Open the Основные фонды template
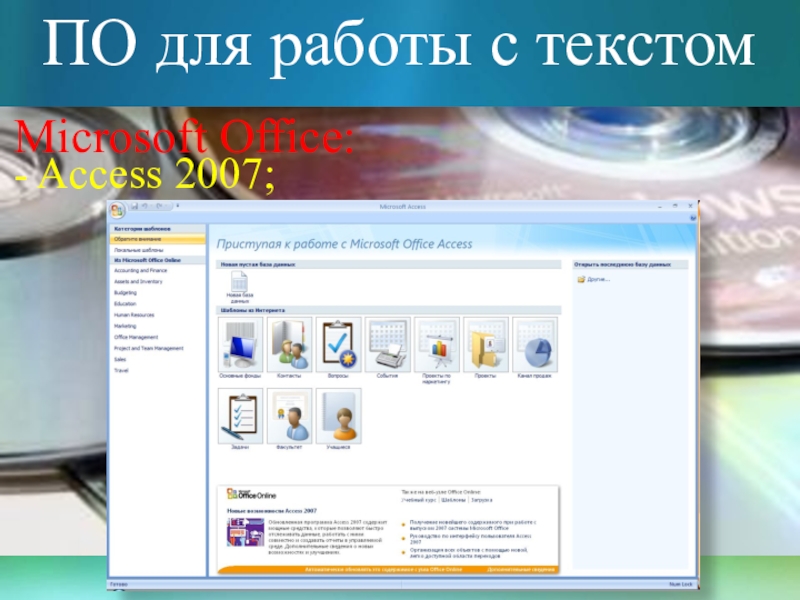The height and width of the screenshot is (600, 800). click(x=240, y=344)
